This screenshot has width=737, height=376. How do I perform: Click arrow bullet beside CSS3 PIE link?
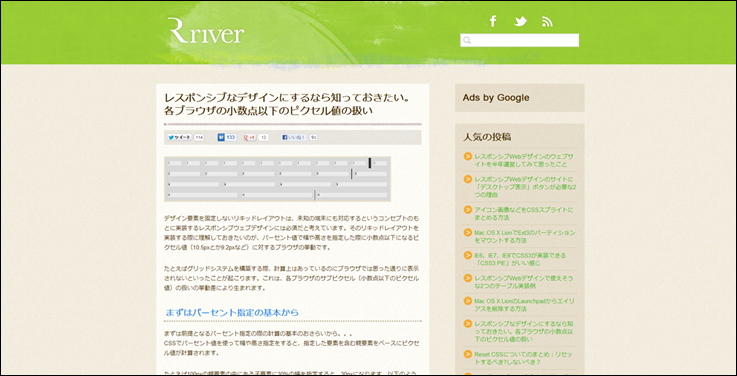(x=468, y=255)
